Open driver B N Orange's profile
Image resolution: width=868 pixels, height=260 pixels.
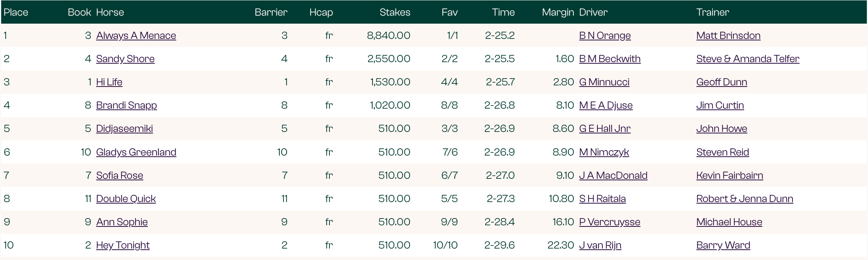click(x=605, y=35)
